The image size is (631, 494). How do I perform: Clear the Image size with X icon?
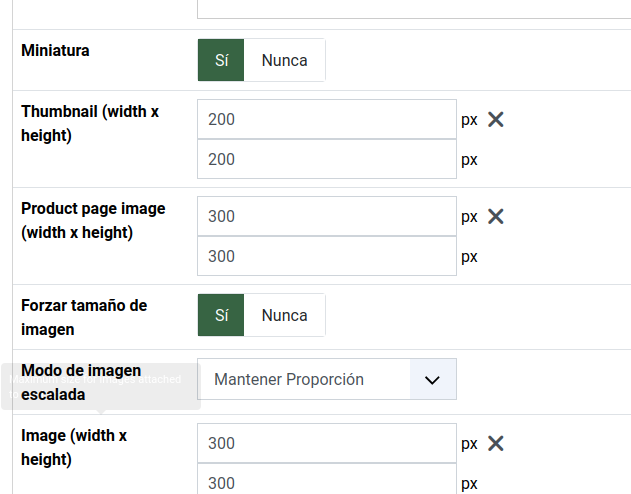pos(495,443)
